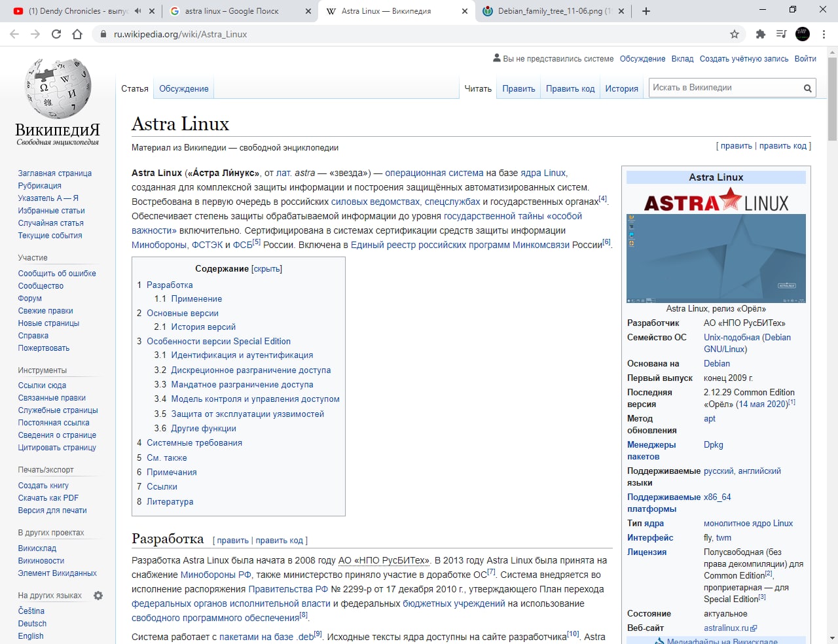Open a new tab with plus button

coord(646,11)
